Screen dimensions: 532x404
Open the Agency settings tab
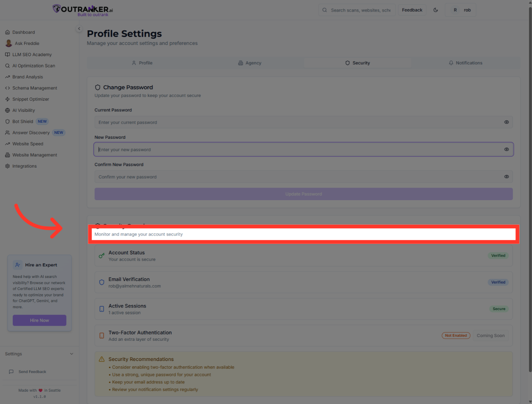(x=250, y=63)
